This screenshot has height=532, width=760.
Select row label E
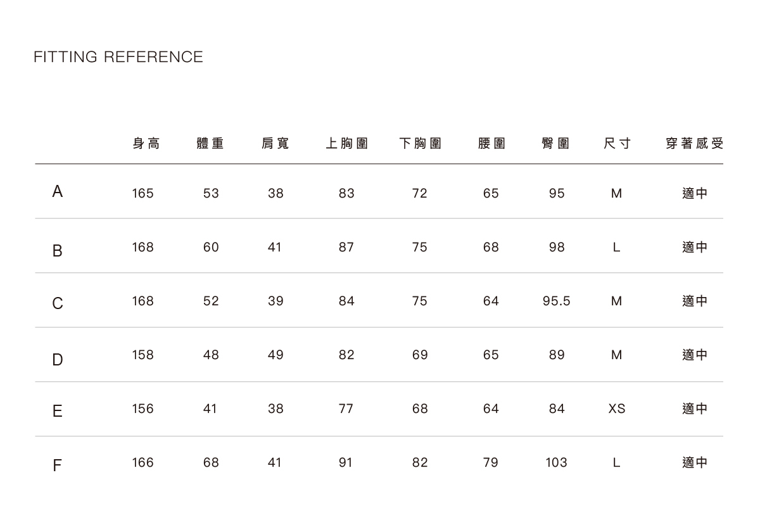58,412
